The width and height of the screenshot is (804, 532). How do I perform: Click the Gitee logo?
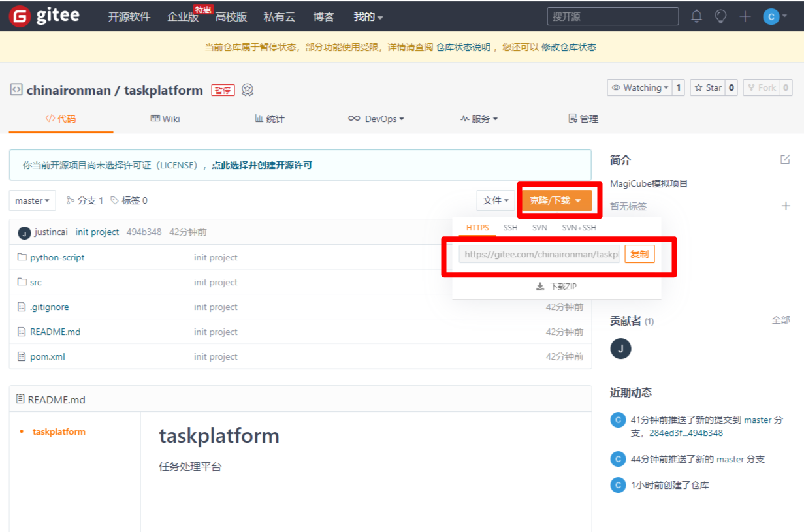click(x=45, y=16)
